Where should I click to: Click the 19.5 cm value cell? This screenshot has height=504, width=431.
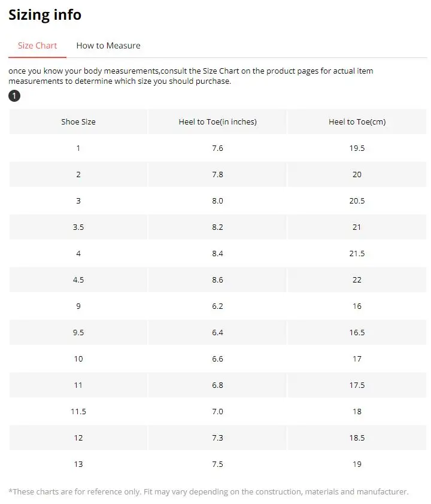click(357, 148)
